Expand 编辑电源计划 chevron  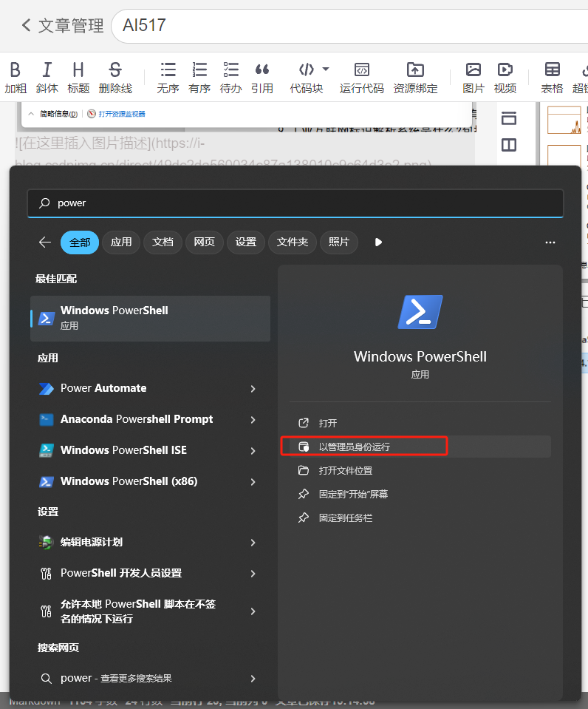point(253,543)
